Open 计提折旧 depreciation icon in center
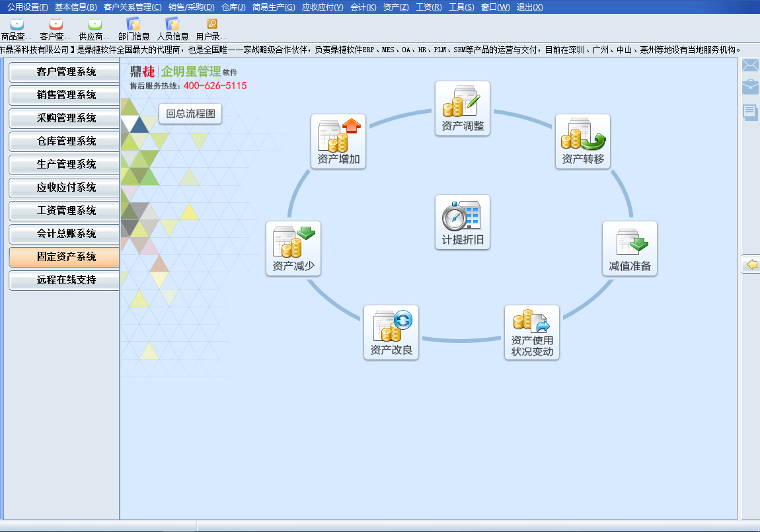 pyautogui.click(x=463, y=222)
